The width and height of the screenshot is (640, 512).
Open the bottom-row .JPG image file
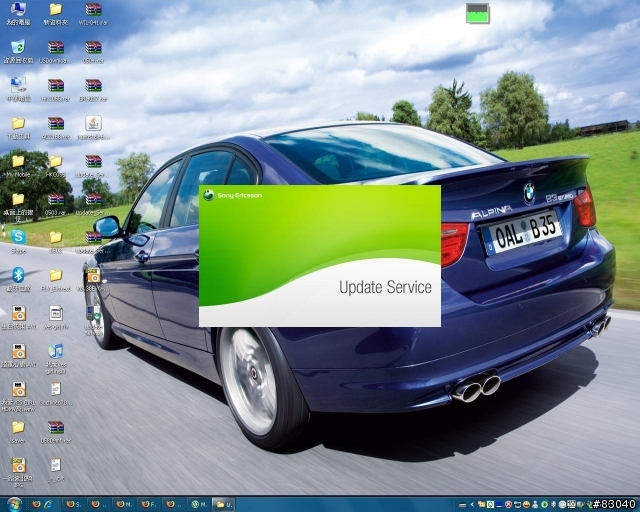point(18,472)
